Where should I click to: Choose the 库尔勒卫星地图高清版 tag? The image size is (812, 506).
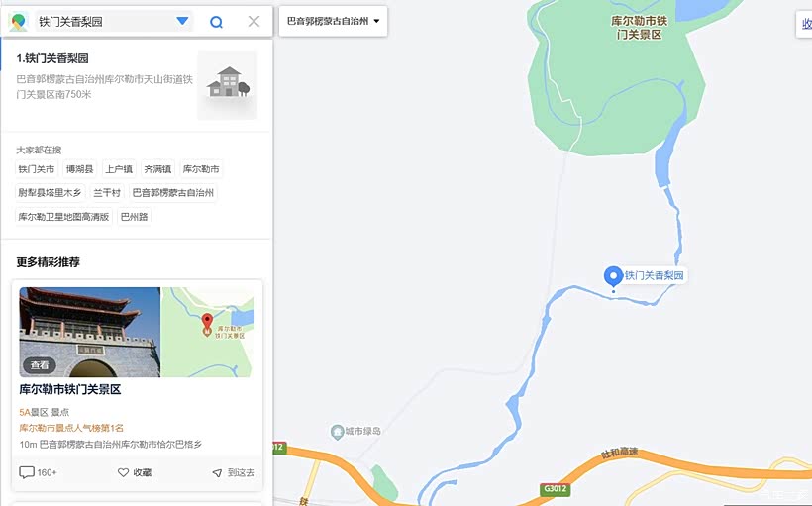tap(63, 217)
